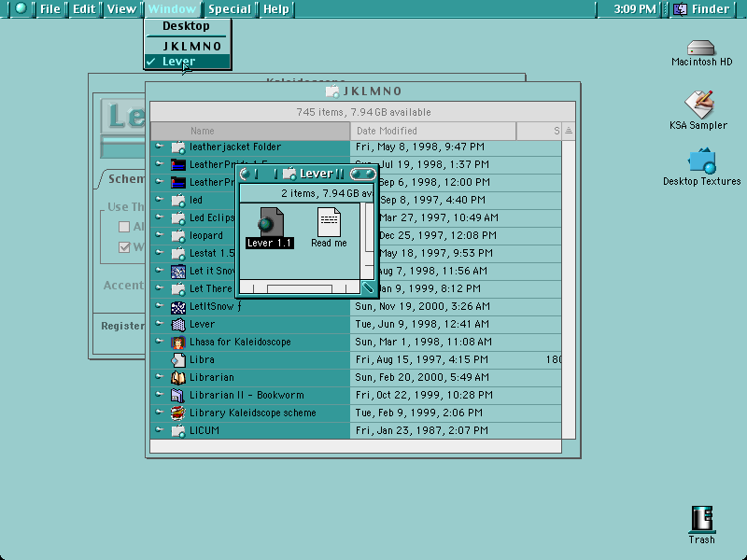Choose Desktop from the Window menu
The image size is (747, 560).
(188, 26)
